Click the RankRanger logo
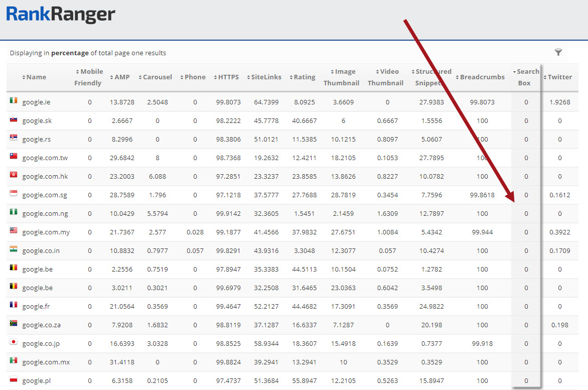Screen dimensions: 588x390 coord(61,15)
